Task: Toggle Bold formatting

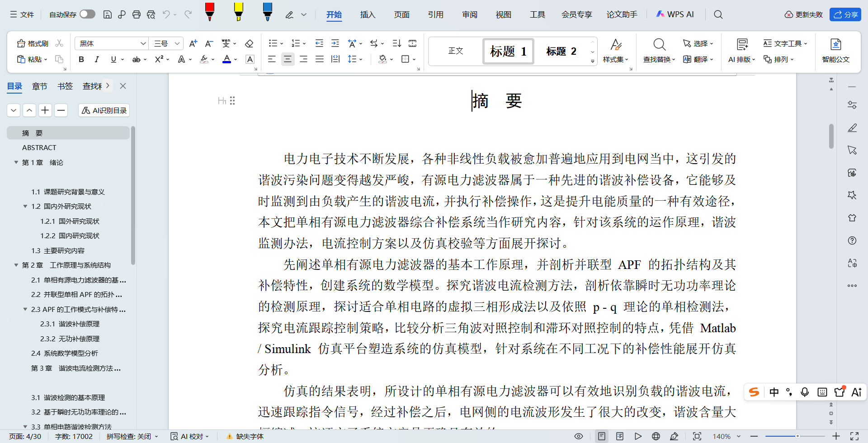Action: [x=81, y=59]
